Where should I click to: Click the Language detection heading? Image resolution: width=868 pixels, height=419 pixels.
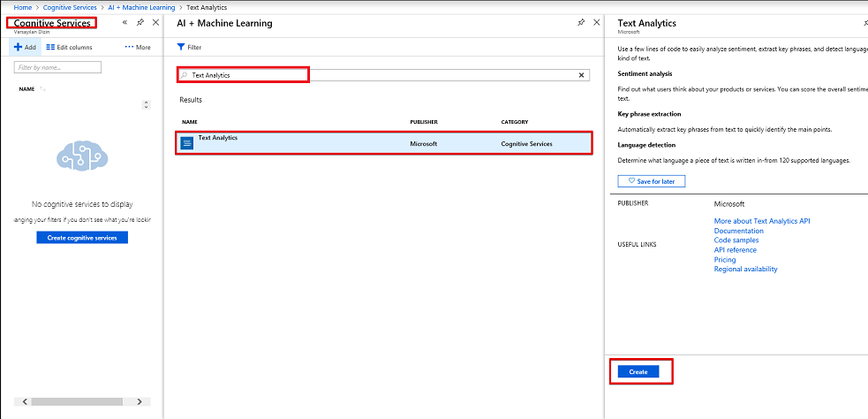pyautogui.click(x=646, y=145)
